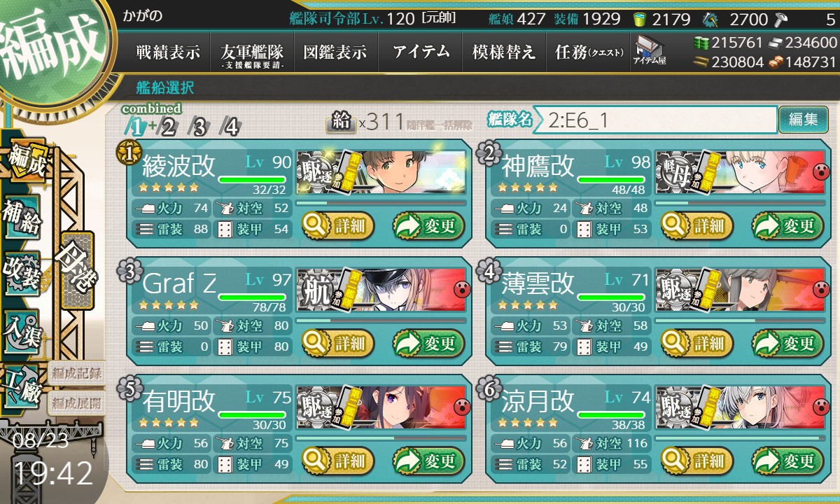
Task: Open 任務 quest menu
Action: coord(588,52)
